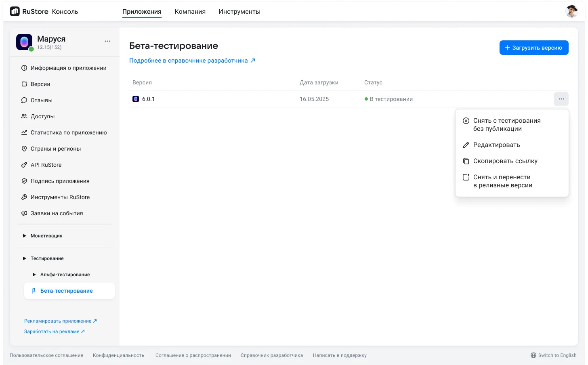The height and width of the screenshot is (365, 588).
Task: Open Рекламировать приложение link
Action: [61, 321]
